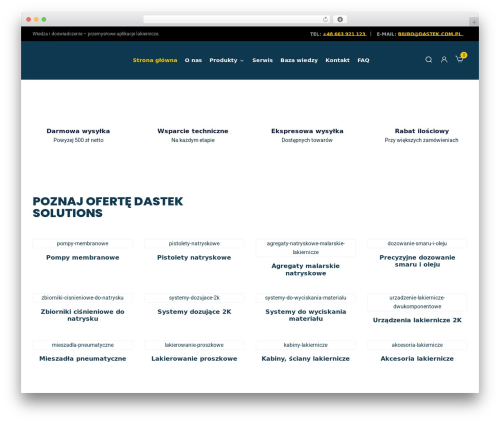The width and height of the screenshot is (500, 423).
Task: Click the kabiny-lakiernicze image placeholder
Action: click(x=306, y=345)
